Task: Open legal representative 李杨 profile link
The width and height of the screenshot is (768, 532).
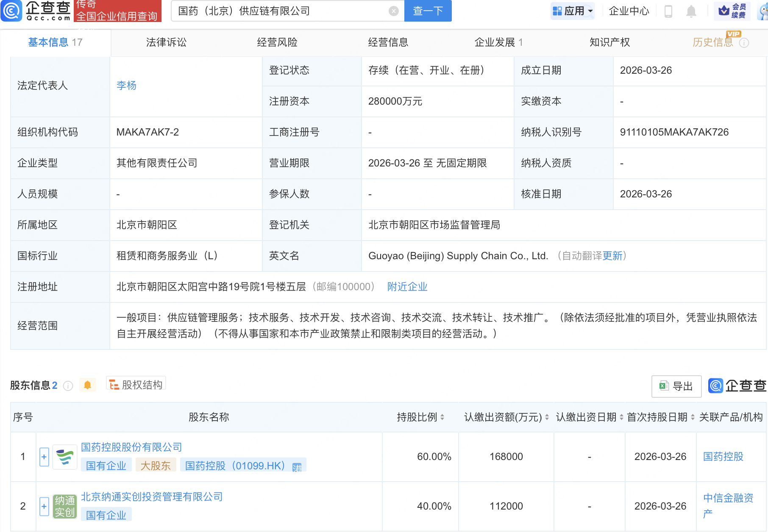Action: [126, 86]
